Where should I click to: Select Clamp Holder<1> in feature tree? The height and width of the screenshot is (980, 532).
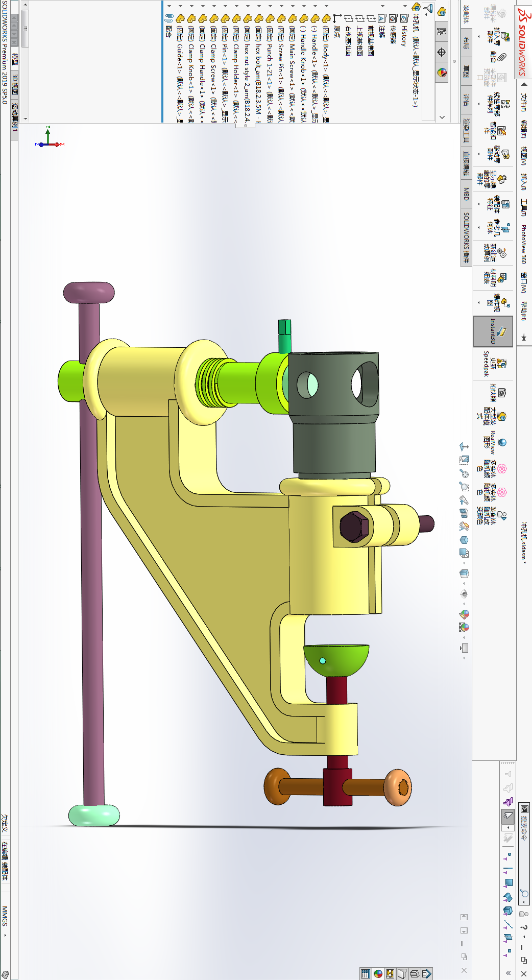tap(236, 67)
